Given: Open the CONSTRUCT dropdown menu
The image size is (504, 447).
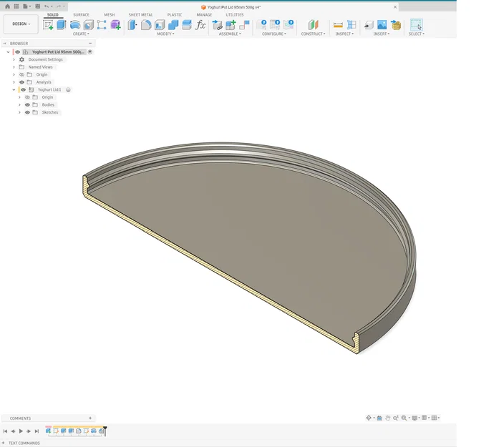Looking at the screenshot, I should point(313,34).
